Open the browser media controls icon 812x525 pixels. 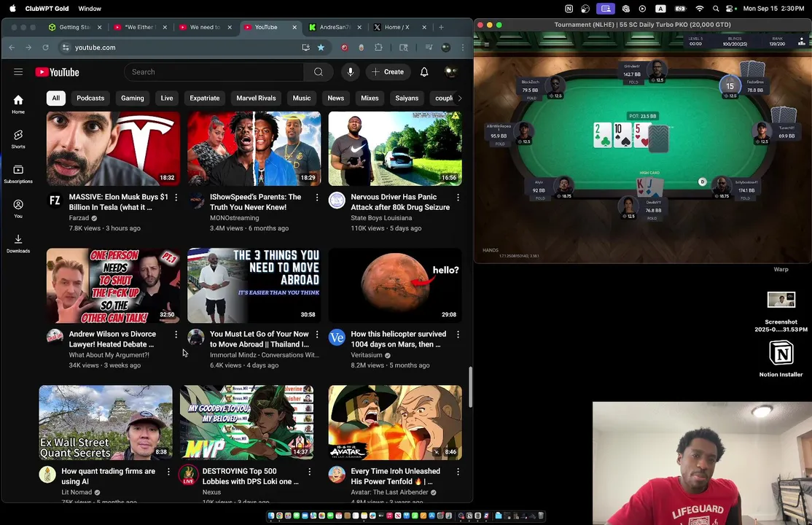click(x=429, y=47)
